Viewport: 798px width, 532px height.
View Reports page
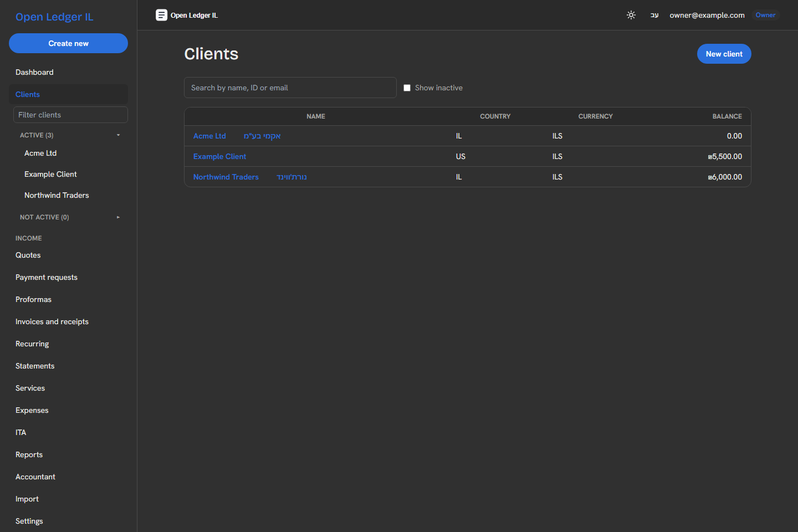coord(68,454)
